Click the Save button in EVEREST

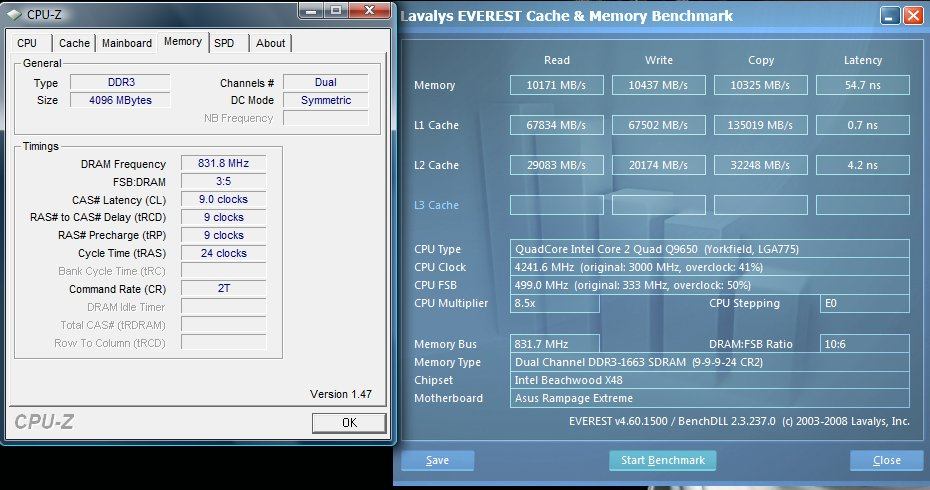click(x=437, y=460)
